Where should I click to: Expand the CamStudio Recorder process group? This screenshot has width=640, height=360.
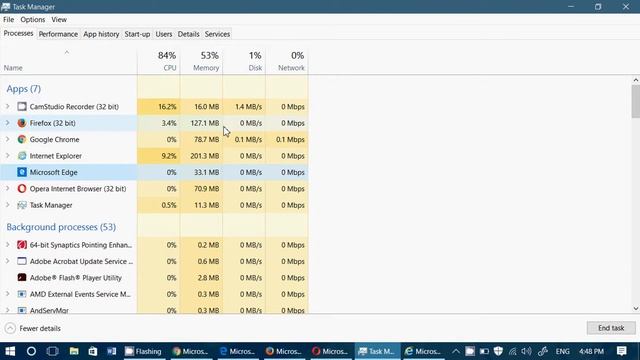7,107
